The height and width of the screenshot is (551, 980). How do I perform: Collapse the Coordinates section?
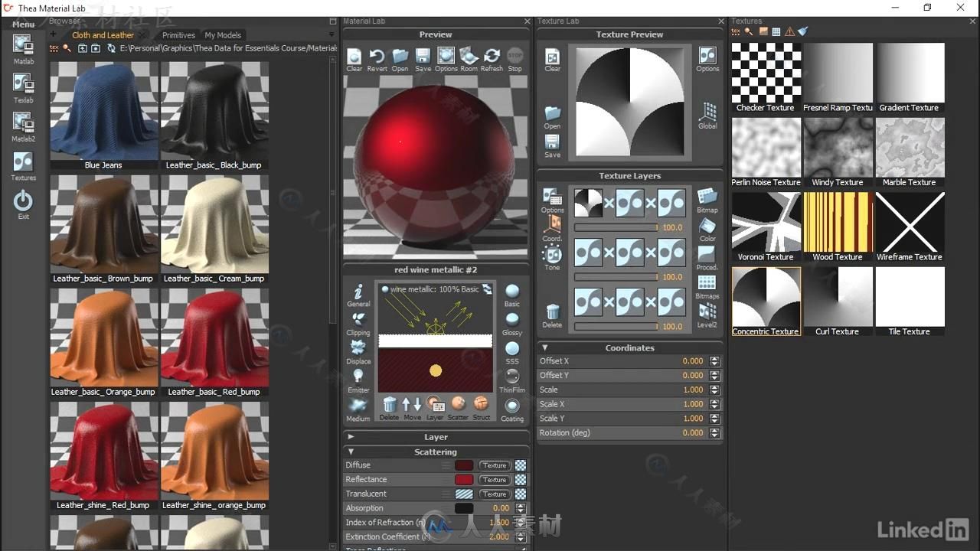point(544,347)
